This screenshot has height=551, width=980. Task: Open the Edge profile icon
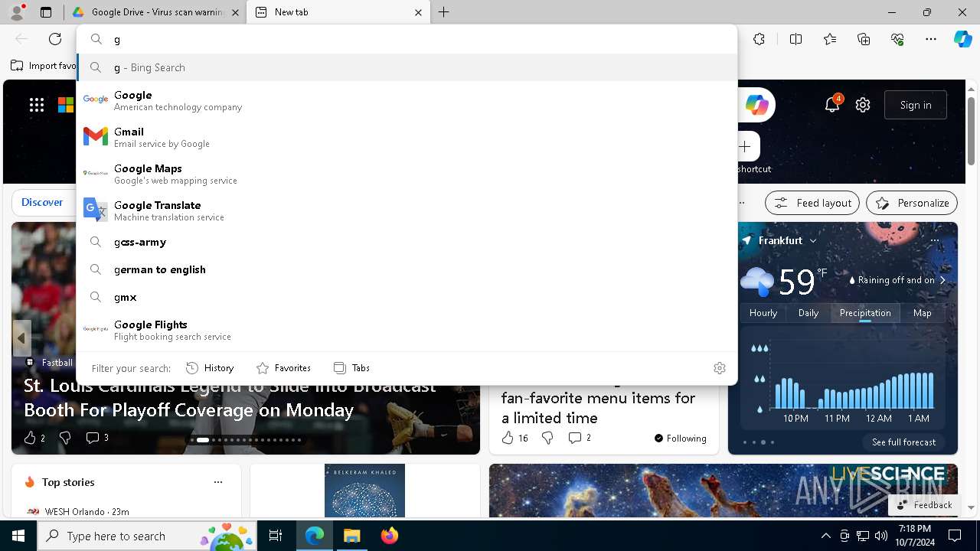(16, 12)
